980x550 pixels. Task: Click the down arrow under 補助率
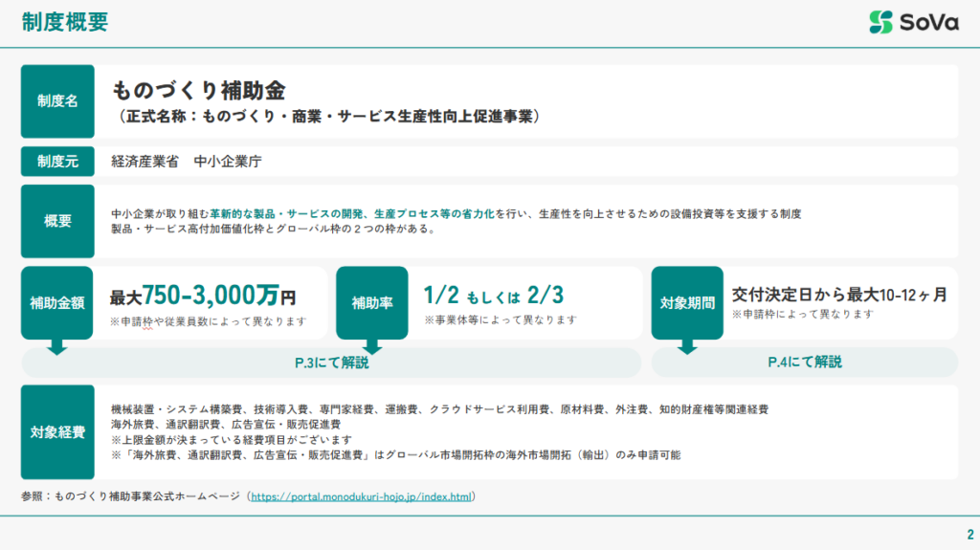click(x=372, y=346)
